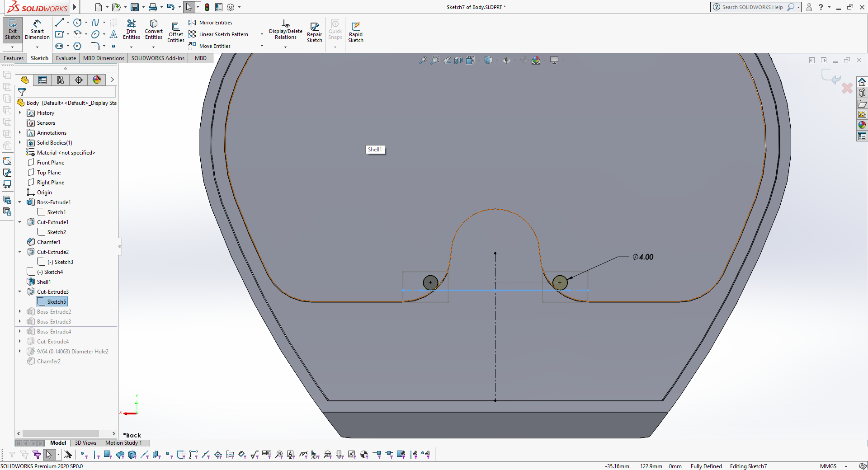Click the Search SOLIDWORKS Help field

click(752, 7)
